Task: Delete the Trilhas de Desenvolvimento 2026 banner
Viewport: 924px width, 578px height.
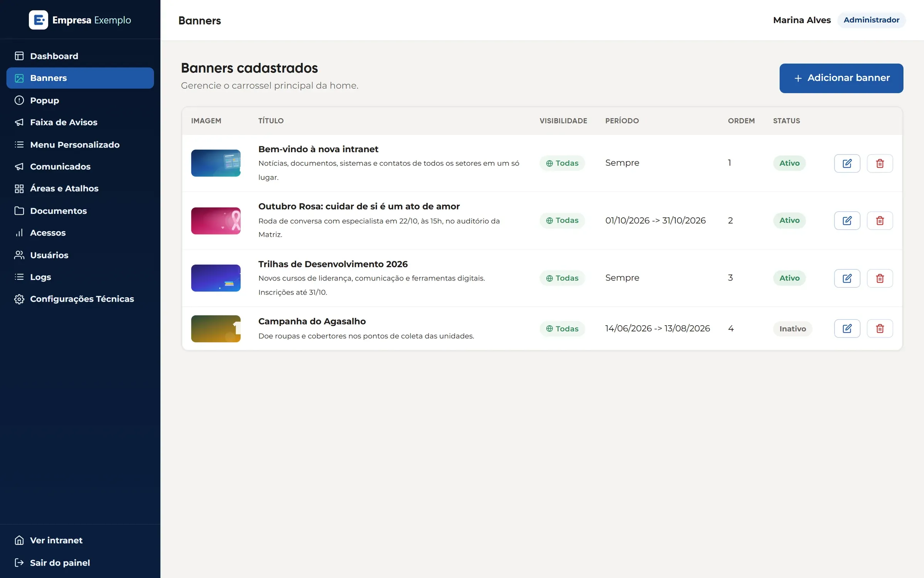Action: pyautogui.click(x=880, y=278)
